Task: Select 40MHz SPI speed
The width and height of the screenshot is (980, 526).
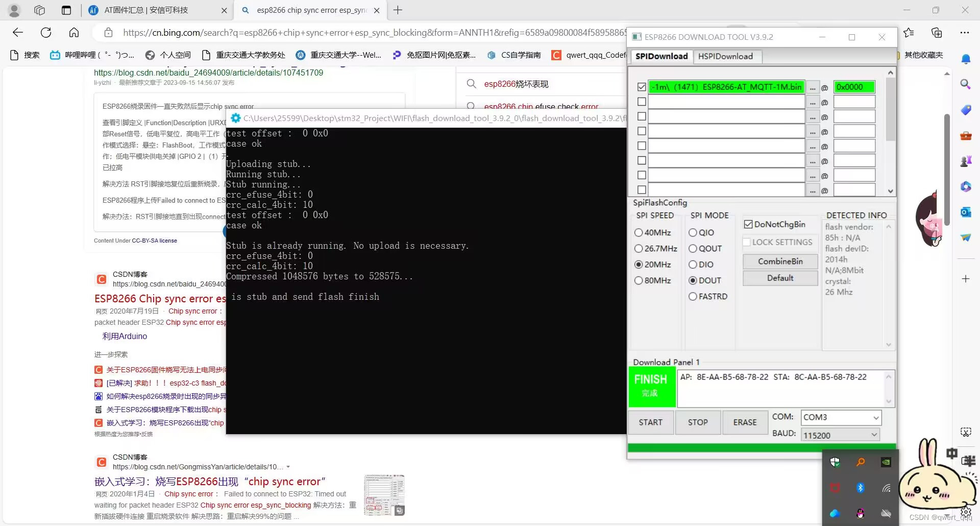Action: click(x=652, y=232)
